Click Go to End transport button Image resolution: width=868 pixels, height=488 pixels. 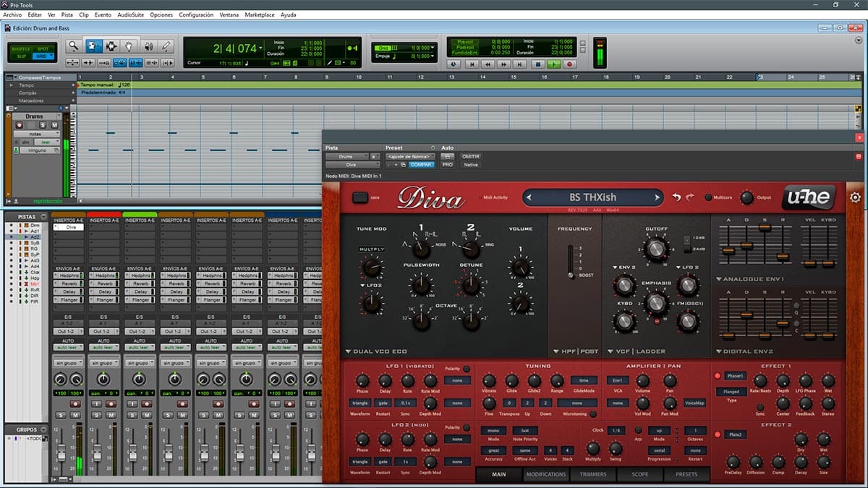click(x=521, y=64)
